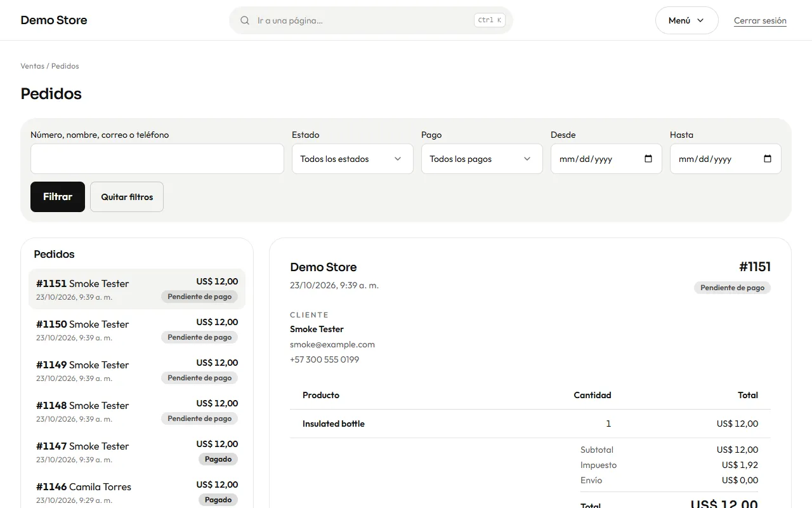The width and height of the screenshot is (812, 508).
Task: Select order #1149 Smoke Tester
Action: tap(137, 370)
